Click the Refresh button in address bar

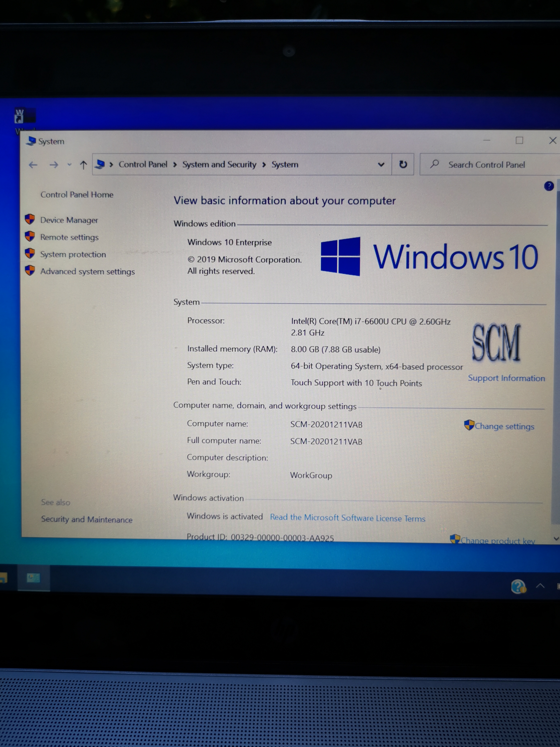tap(403, 164)
